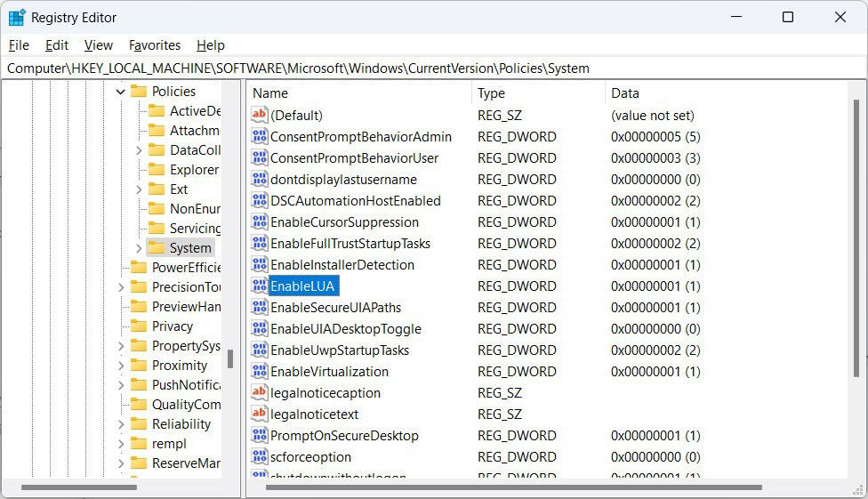This screenshot has height=499, width=868.
Task: Expand the Ext key chevron
Action: point(139,189)
